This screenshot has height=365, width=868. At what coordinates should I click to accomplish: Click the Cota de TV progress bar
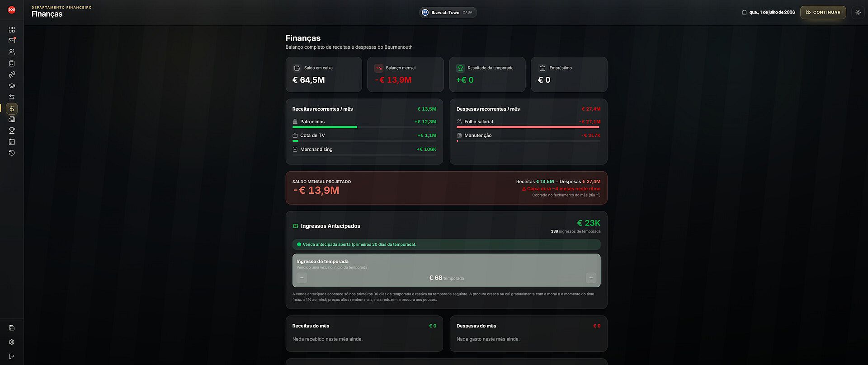pos(364,141)
